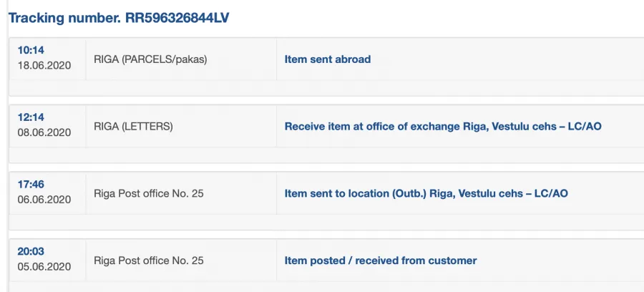Click the 06.06.2020 date
Image resolution: width=644 pixels, height=292 pixels.
(44, 200)
